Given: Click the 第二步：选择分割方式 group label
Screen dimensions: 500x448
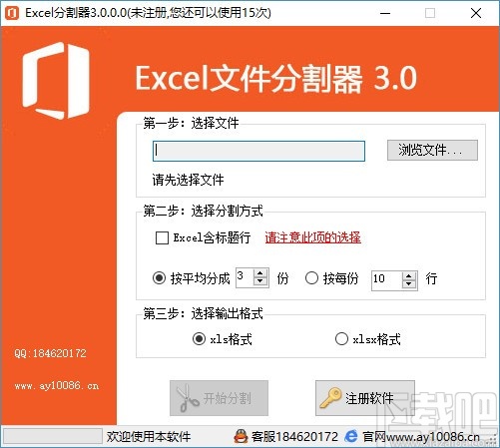Looking at the screenshot, I should [203, 211].
